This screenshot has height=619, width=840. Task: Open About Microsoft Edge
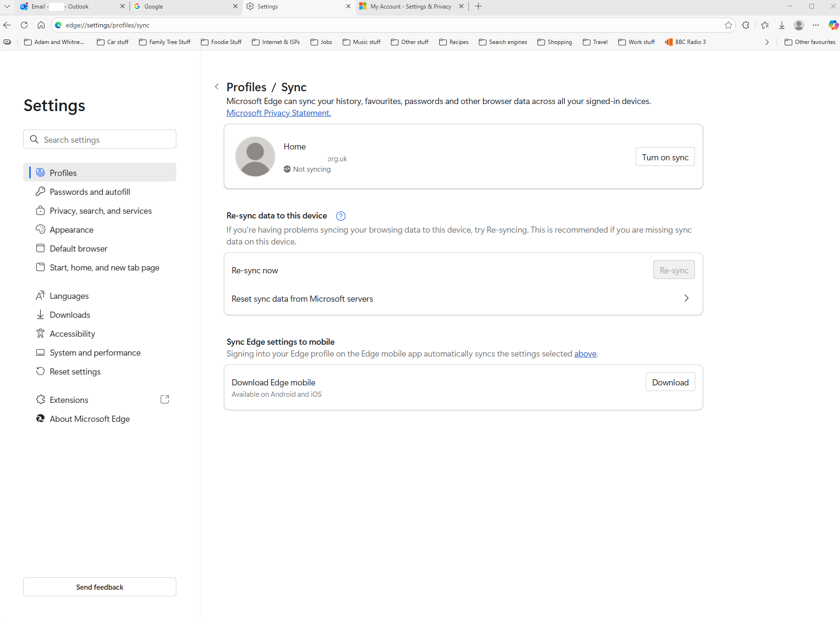click(x=100, y=418)
